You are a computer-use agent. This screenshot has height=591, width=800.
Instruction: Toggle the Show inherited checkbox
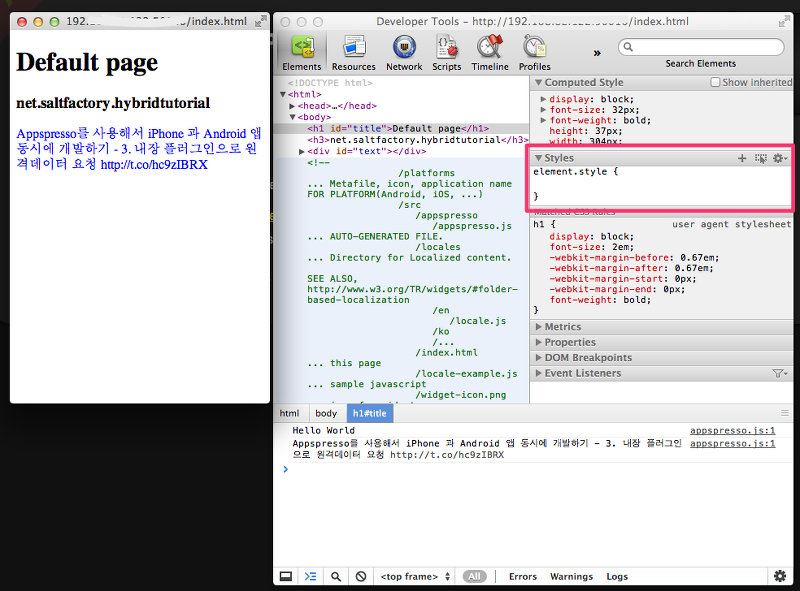[715, 82]
